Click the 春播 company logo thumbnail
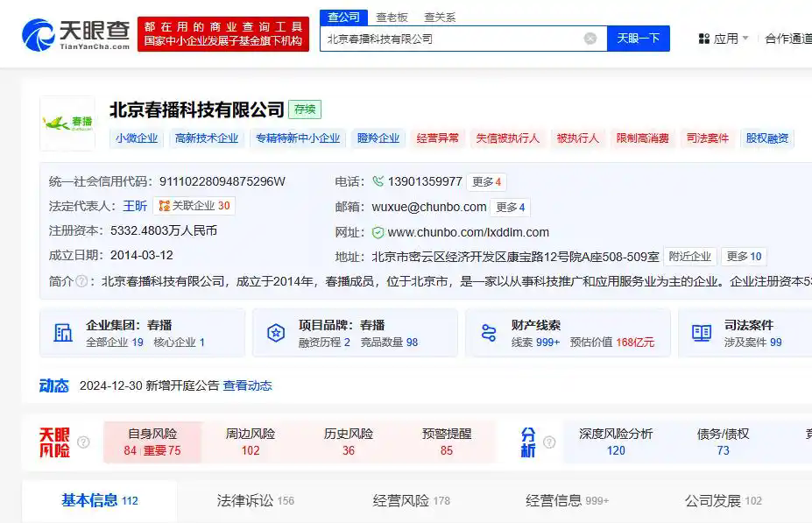Viewport: 812px width, 523px height. click(67, 124)
